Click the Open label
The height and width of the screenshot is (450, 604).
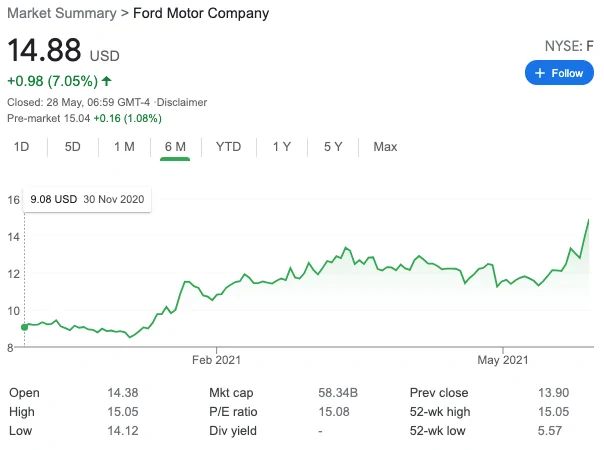click(24, 393)
